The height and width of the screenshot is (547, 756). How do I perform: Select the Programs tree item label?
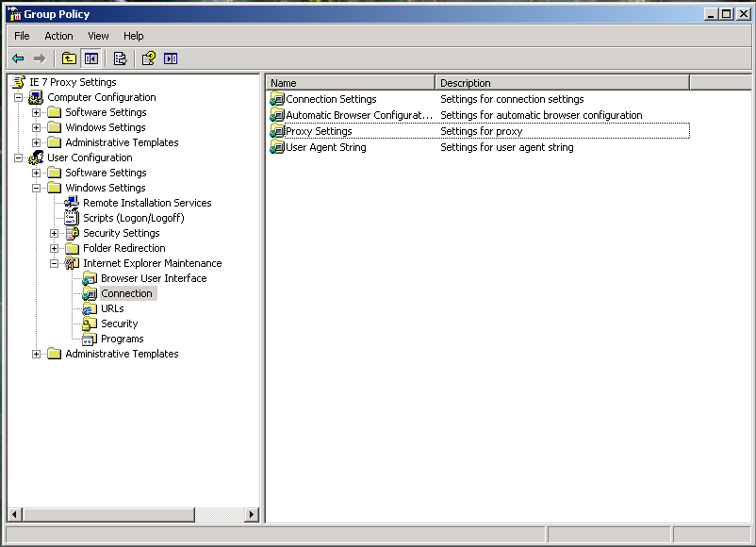pos(123,340)
